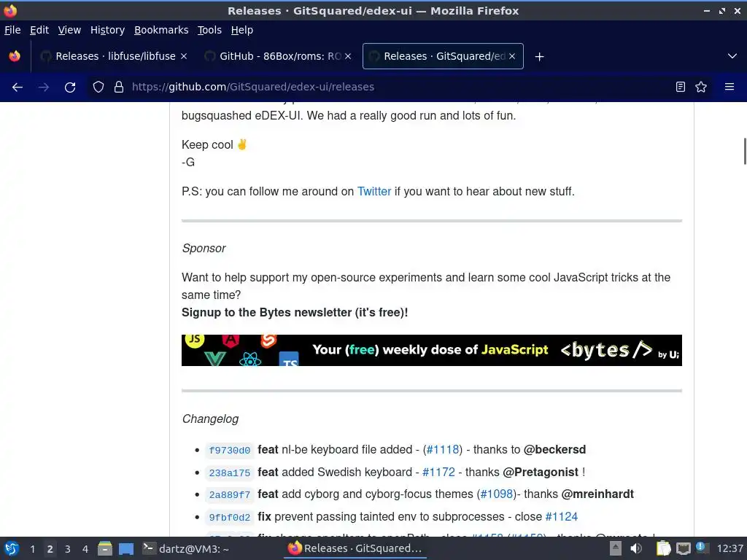Click the clock showing 12:37
Viewport: 747px width, 560px height.
point(729,548)
